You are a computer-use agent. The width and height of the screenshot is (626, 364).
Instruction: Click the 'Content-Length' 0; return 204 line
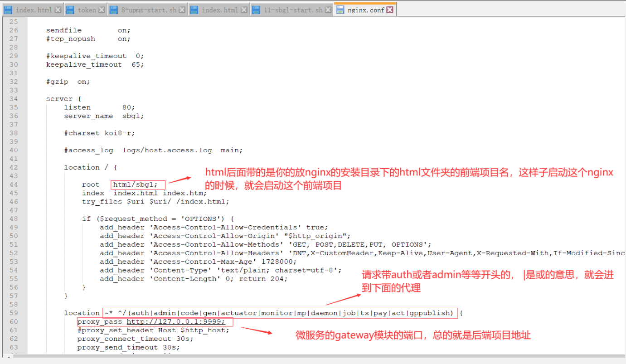(194, 279)
